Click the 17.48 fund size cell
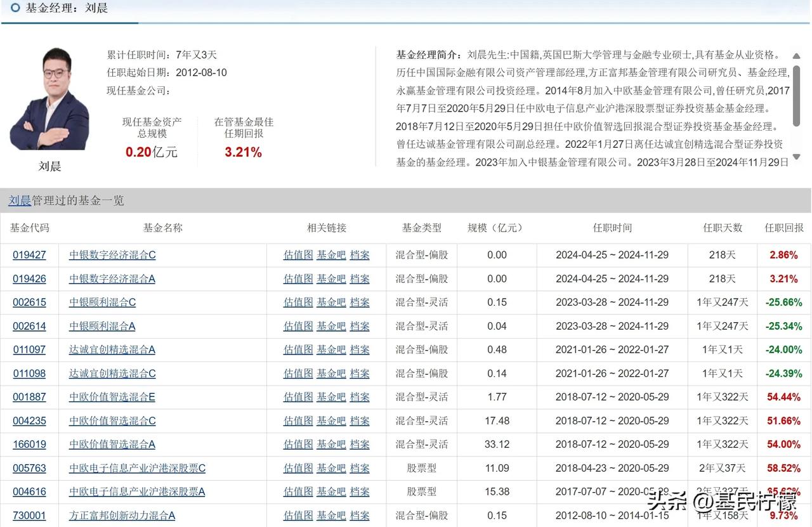This screenshot has height=527, width=812. coord(497,420)
